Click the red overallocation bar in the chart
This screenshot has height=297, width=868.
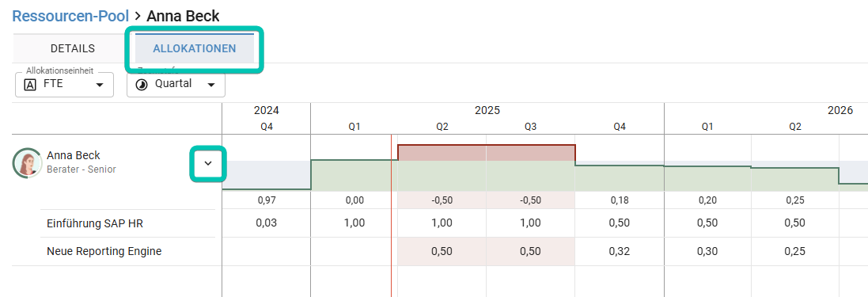(x=486, y=153)
